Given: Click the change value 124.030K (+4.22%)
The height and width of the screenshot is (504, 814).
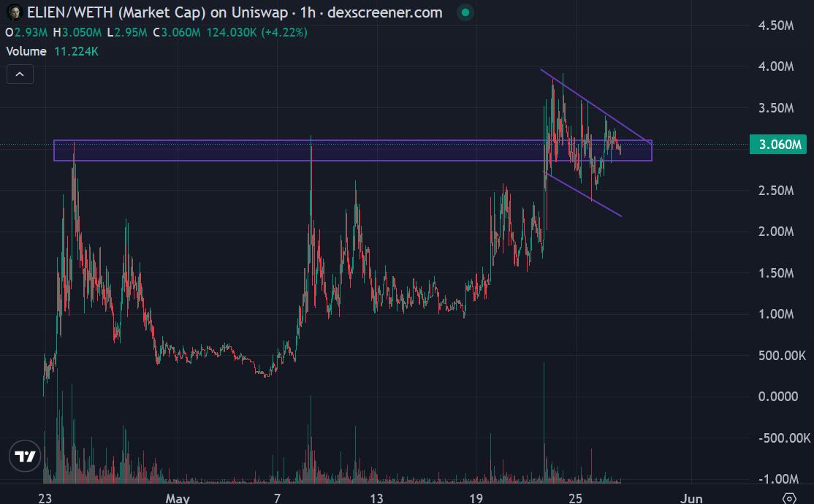Looking at the screenshot, I should click(257, 32).
